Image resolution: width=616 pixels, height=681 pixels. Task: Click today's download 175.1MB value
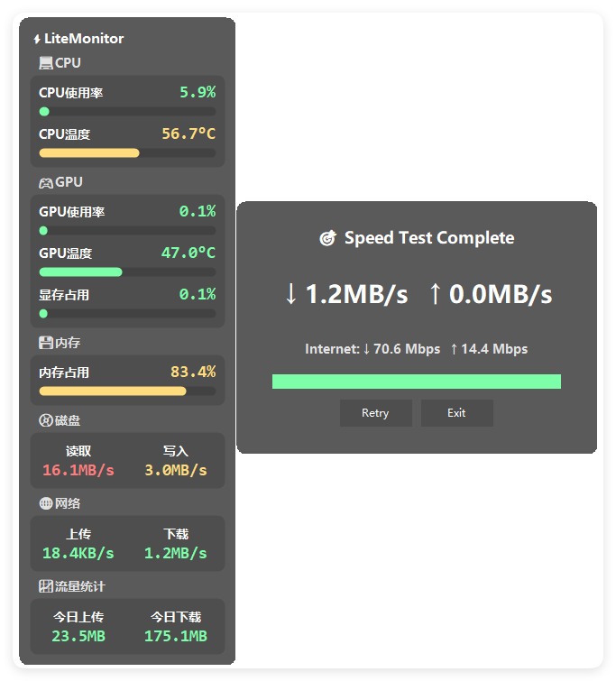[x=176, y=636]
